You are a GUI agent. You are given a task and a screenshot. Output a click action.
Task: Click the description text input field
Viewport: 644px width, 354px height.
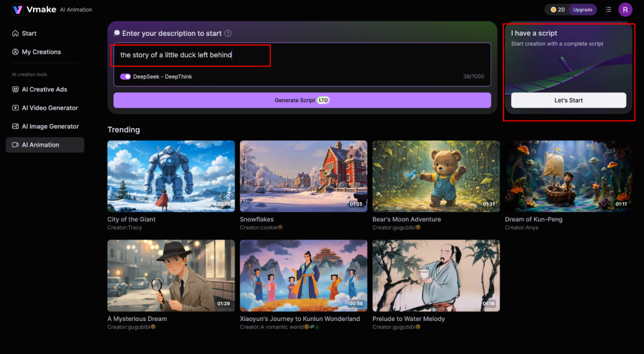pyautogui.click(x=303, y=55)
